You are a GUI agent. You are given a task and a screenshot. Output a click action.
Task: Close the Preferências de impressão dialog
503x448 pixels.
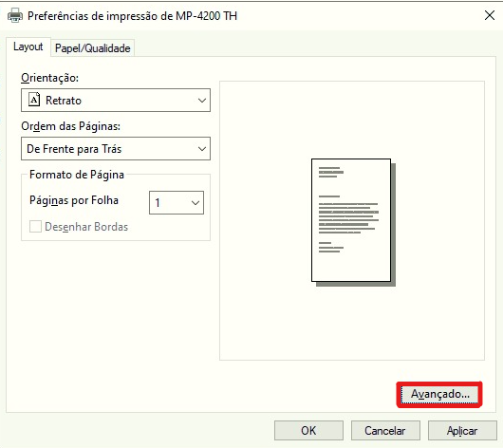490,15
